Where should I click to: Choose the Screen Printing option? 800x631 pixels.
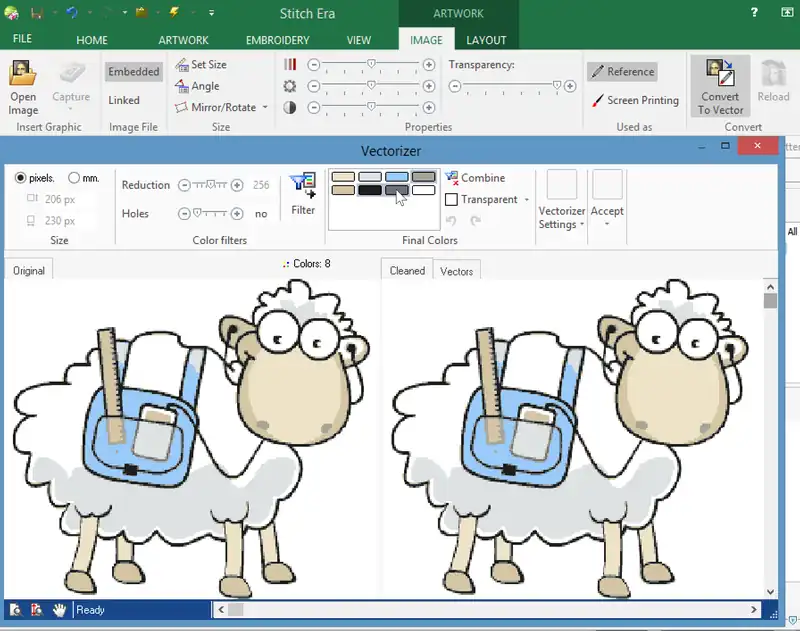[634, 100]
